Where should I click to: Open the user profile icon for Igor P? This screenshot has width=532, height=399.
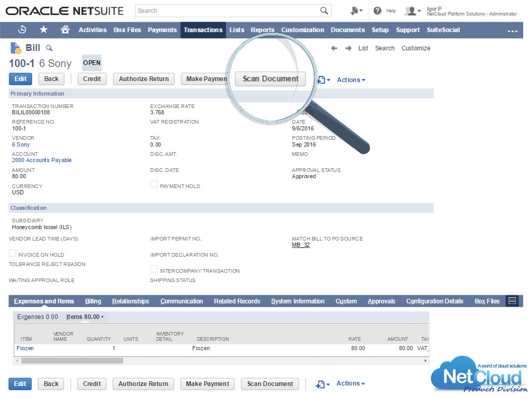tap(412, 11)
